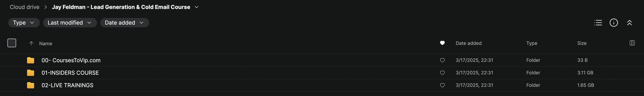644x96 pixels.
Task: Open the Date added filter dropdown
Action: [x=124, y=23]
